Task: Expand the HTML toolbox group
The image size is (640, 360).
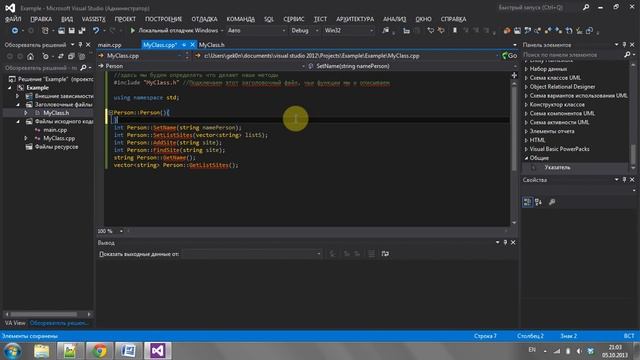Action: coord(526,140)
